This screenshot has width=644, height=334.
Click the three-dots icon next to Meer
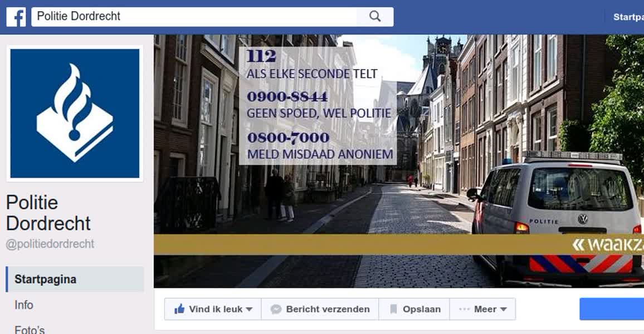pos(464,310)
